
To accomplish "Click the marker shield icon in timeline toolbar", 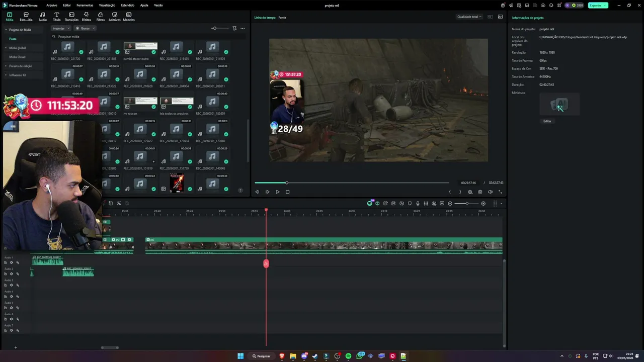I will coord(410,203).
